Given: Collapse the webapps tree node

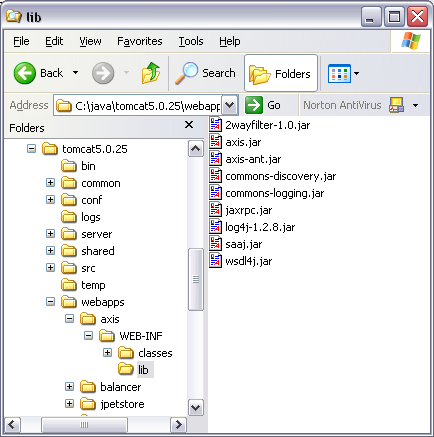Looking at the screenshot, I should tap(50, 302).
